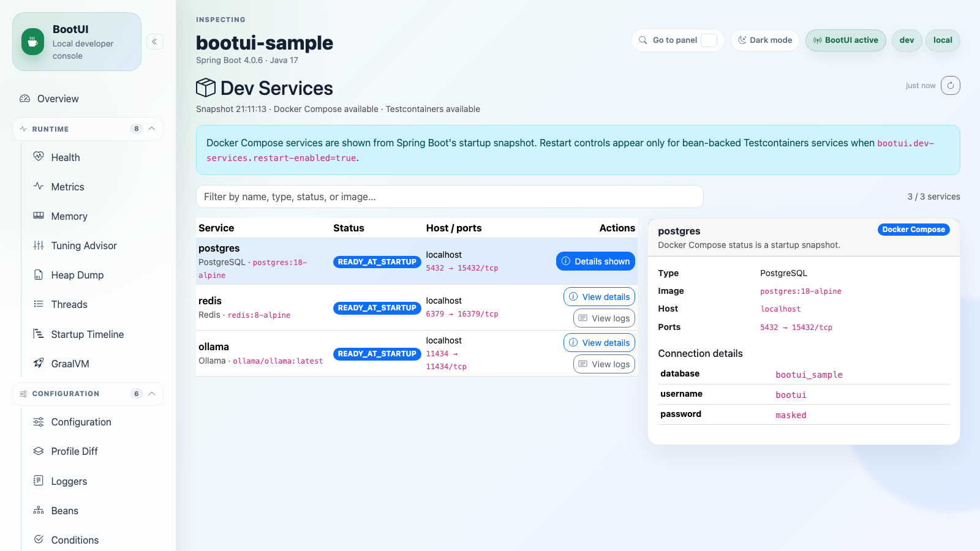The width and height of the screenshot is (980, 551).
Task: Click the dev profile badge
Action: point(907,40)
